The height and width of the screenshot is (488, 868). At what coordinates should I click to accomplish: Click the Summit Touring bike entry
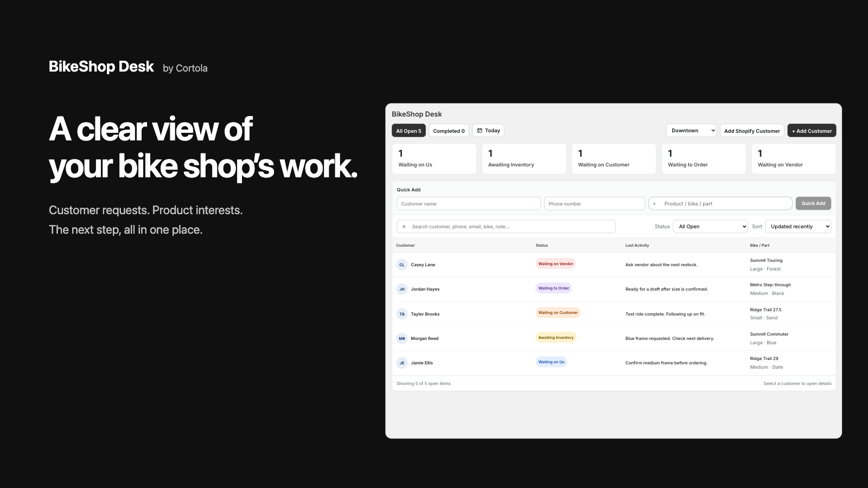[x=766, y=261]
